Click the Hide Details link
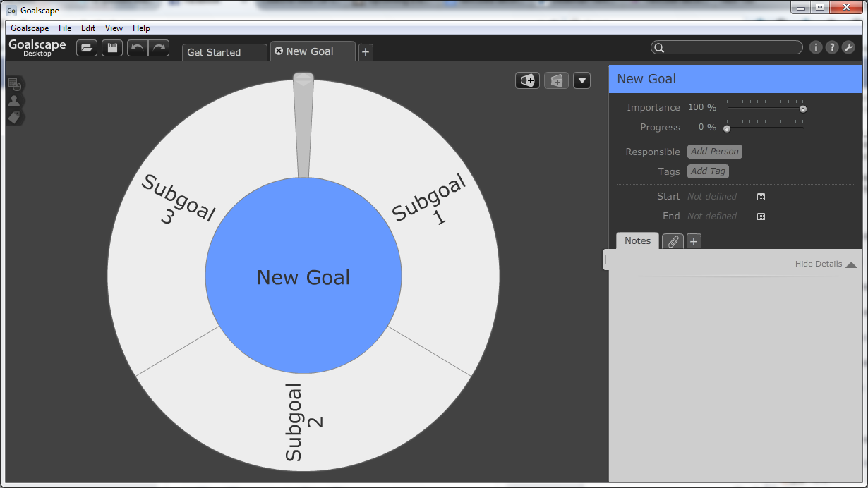This screenshot has height=488, width=868. [x=819, y=264]
